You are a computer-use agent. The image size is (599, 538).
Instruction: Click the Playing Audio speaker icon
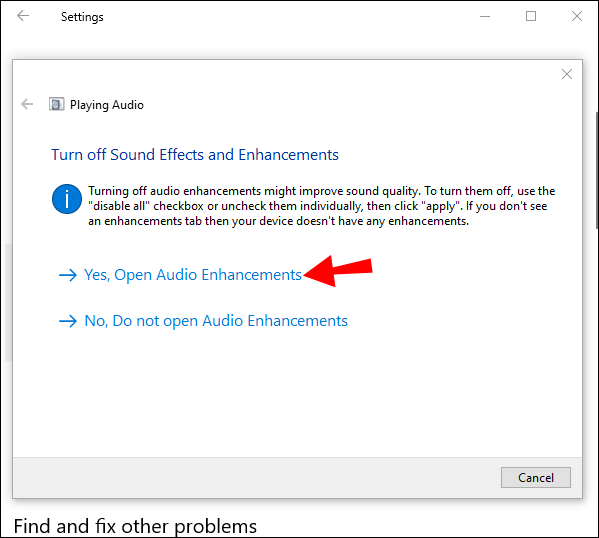pos(57,104)
